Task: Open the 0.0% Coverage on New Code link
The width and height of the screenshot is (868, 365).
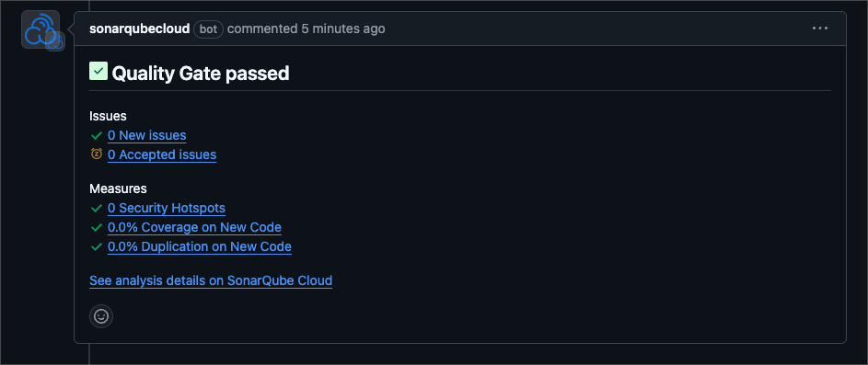Action: click(x=194, y=227)
